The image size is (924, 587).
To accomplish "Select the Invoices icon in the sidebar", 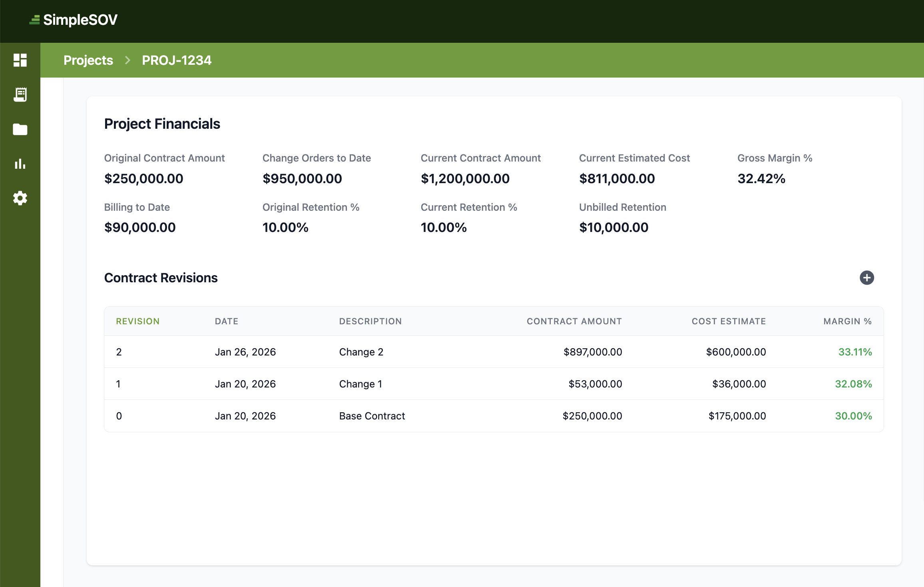I will pyautogui.click(x=20, y=95).
